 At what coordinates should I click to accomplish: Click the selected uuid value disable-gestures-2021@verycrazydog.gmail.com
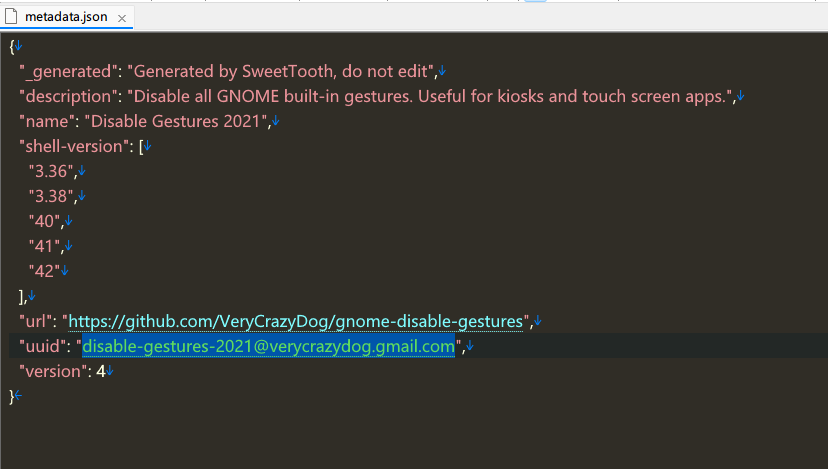click(x=268, y=346)
